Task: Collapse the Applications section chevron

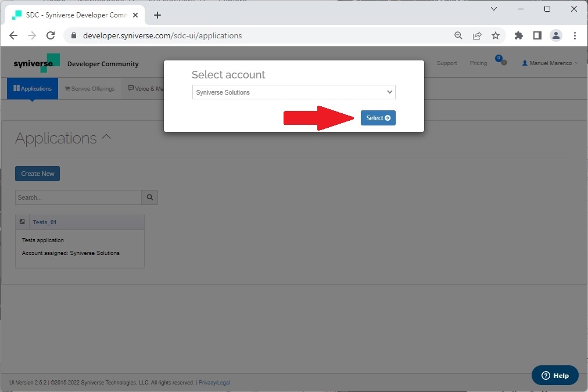Action: tap(106, 137)
